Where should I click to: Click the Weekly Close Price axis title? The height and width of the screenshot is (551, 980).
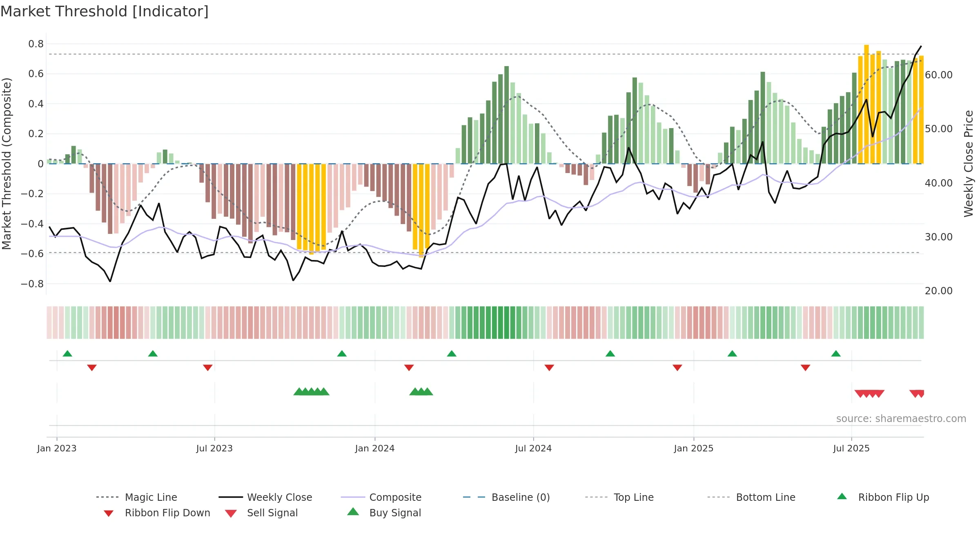tap(969, 164)
